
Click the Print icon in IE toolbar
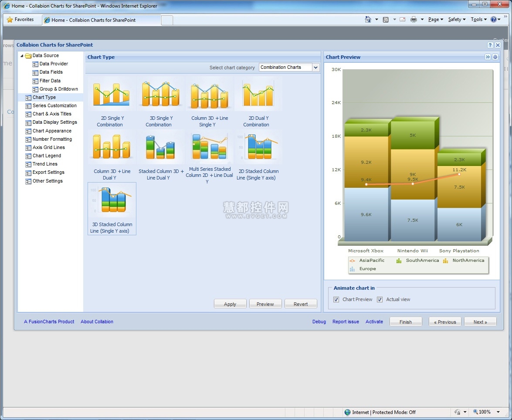[414, 20]
